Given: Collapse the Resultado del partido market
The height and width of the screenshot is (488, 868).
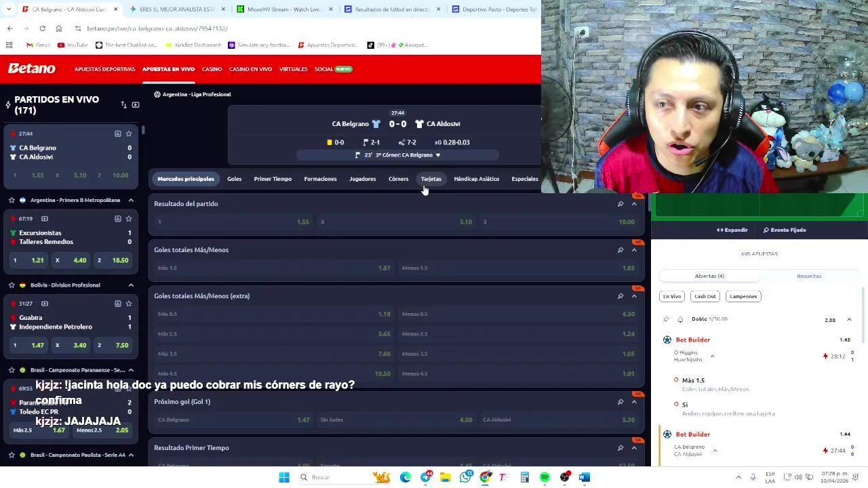Looking at the screenshot, I should 634,203.
